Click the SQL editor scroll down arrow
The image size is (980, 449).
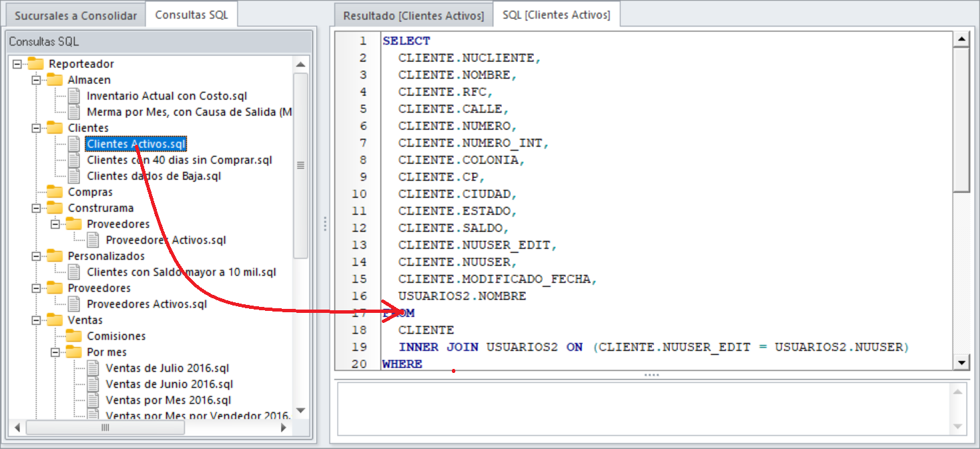[961, 362]
